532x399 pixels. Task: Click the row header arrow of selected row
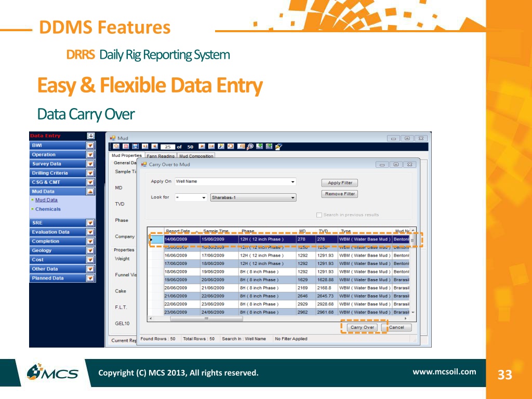coord(156,240)
